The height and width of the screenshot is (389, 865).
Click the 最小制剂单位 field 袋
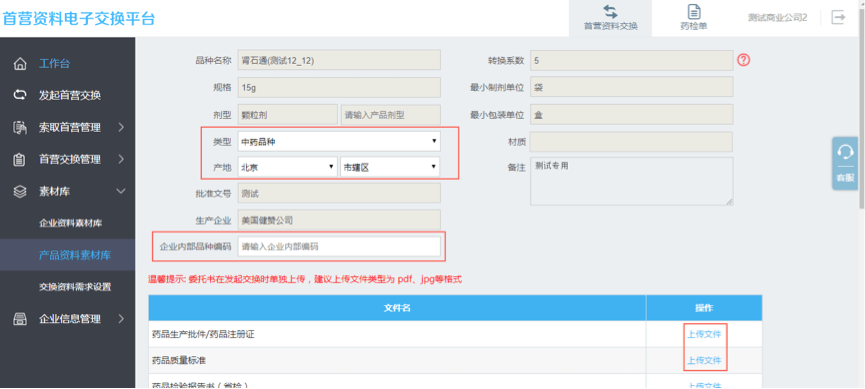632,87
